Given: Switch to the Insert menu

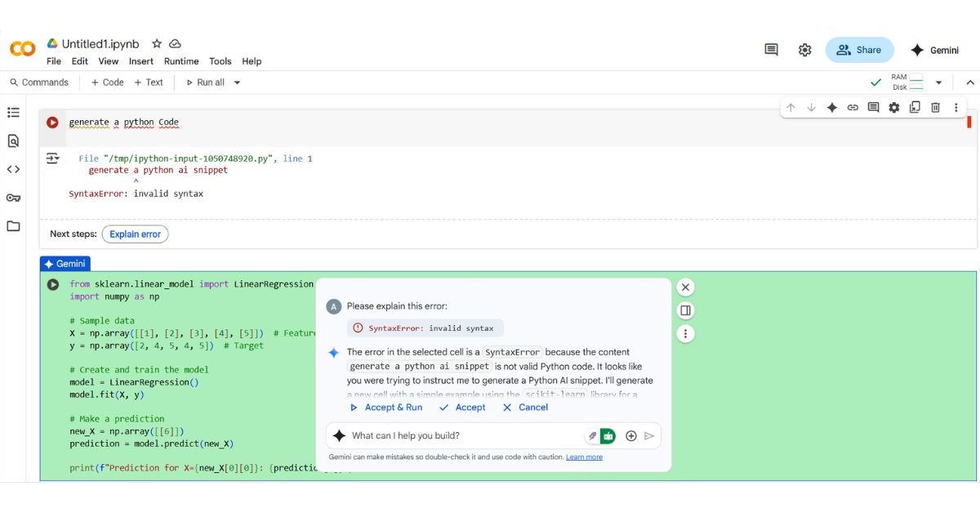Looking at the screenshot, I should click(140, 60).
